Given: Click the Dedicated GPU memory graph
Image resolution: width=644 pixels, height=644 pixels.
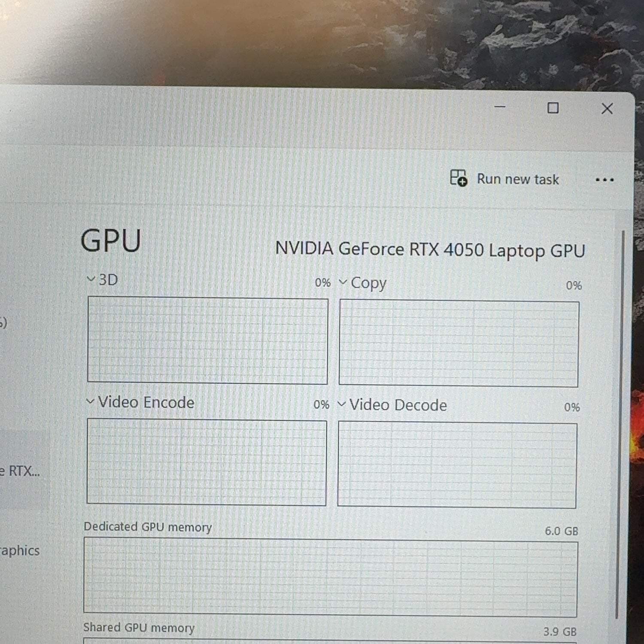Looking at the screenshot, I should pyautogui.click(x=331, y=577).
